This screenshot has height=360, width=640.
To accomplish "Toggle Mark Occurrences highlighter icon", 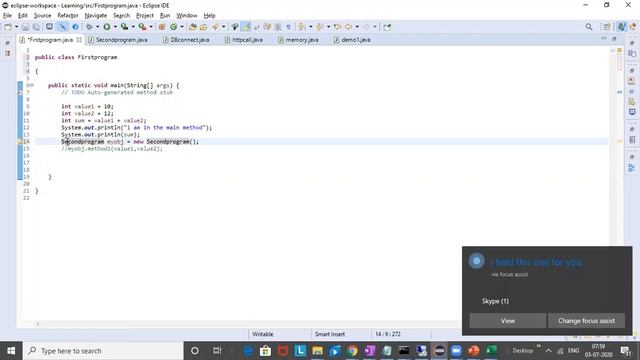I will [x=246, y=27].
